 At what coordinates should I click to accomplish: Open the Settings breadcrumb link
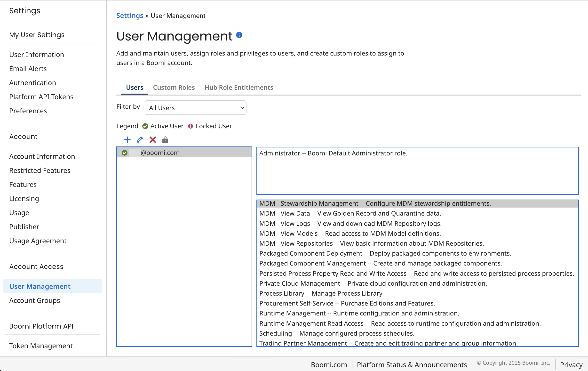(x=130, y=15)
